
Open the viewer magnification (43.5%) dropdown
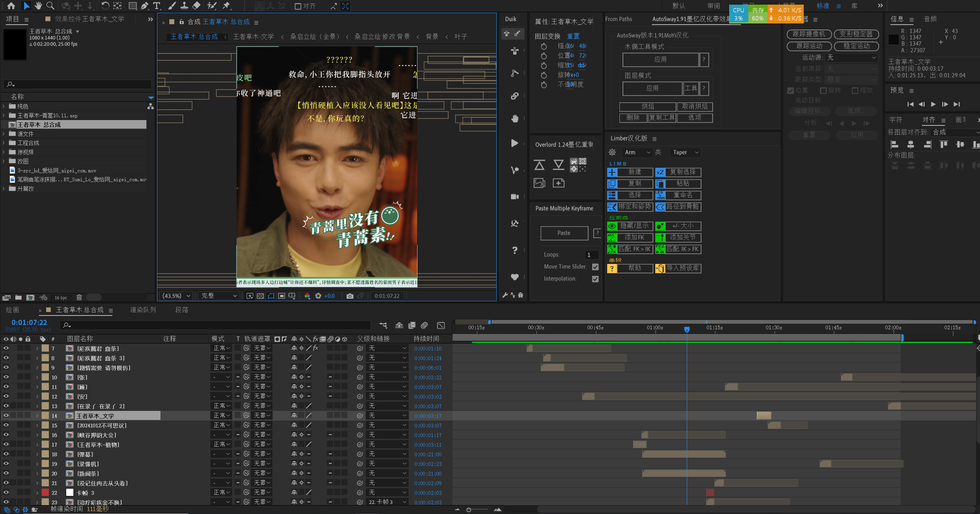176,296
